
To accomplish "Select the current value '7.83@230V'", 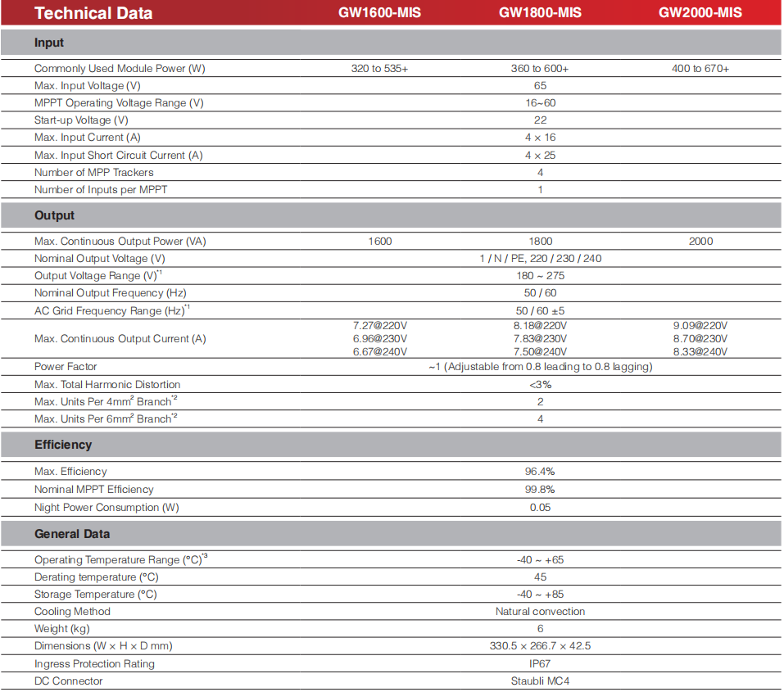I will pos(540,339).
